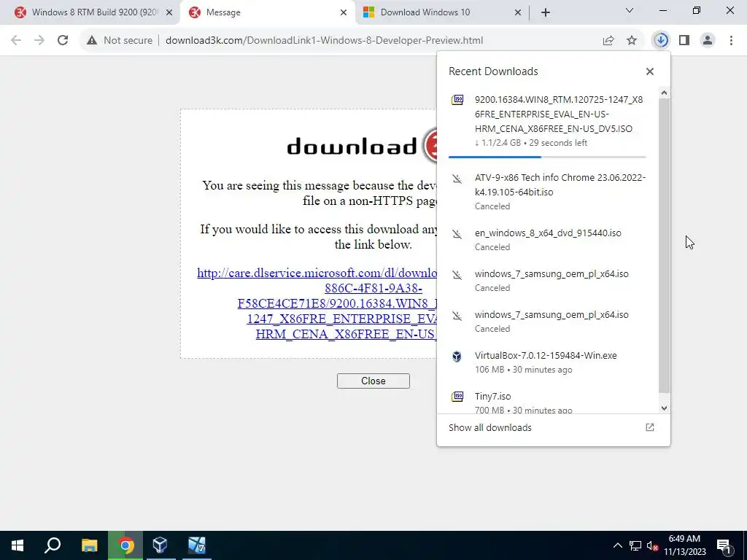Click Show all downloads

489,427
